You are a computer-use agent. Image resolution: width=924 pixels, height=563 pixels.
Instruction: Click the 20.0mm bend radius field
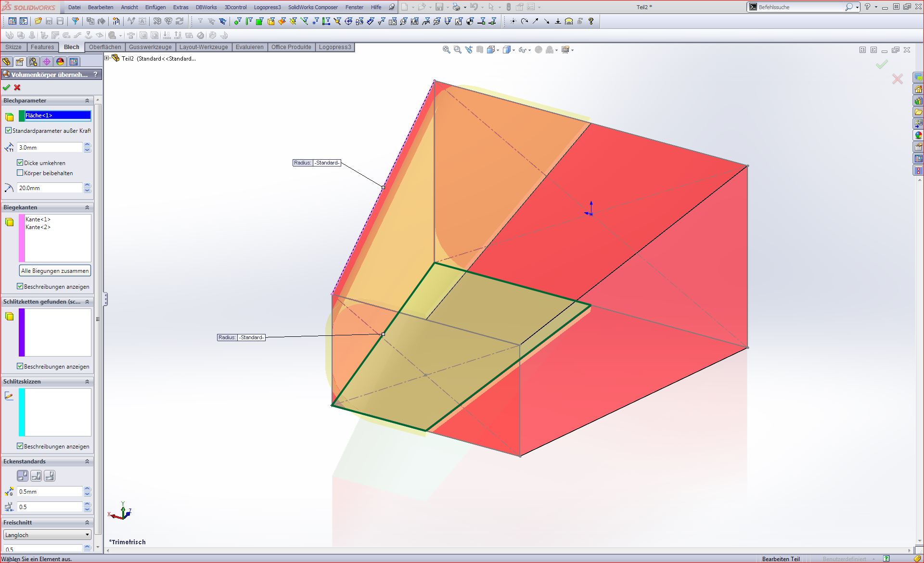[50, 188]
